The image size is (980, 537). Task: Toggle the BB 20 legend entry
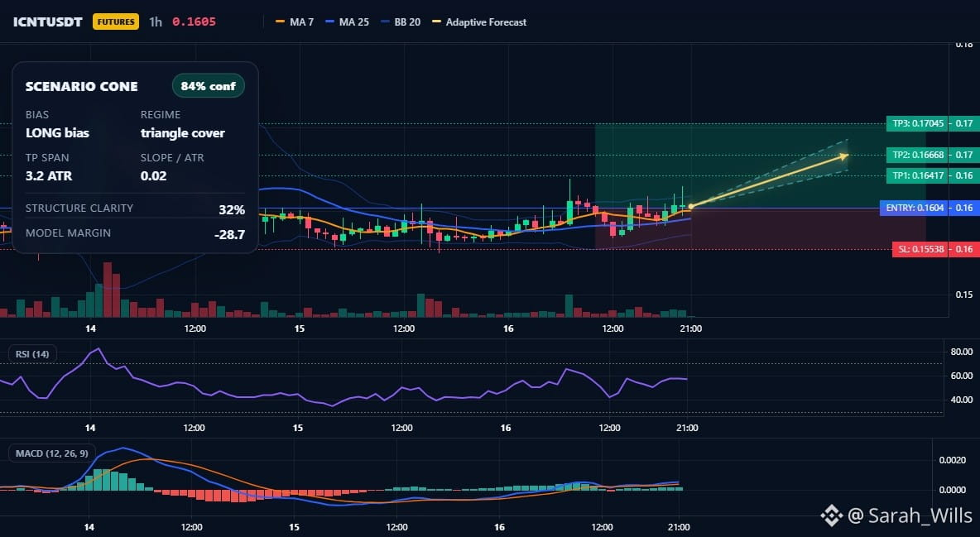pos(401,22)
